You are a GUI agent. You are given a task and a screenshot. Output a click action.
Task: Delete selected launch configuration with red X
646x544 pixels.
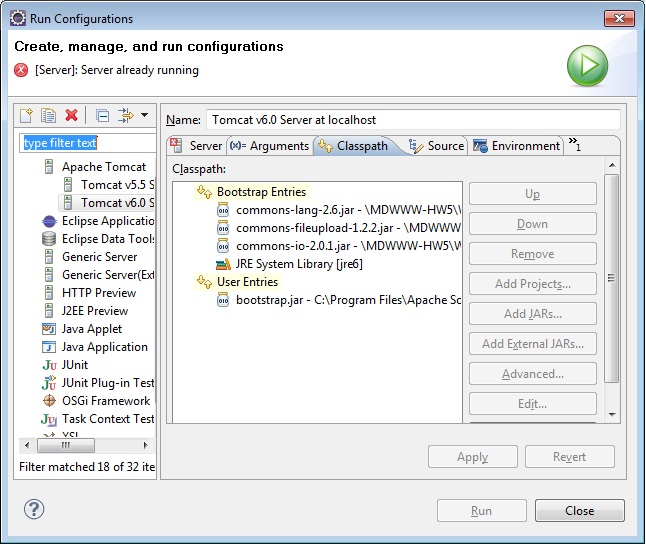tap(72, 115)
